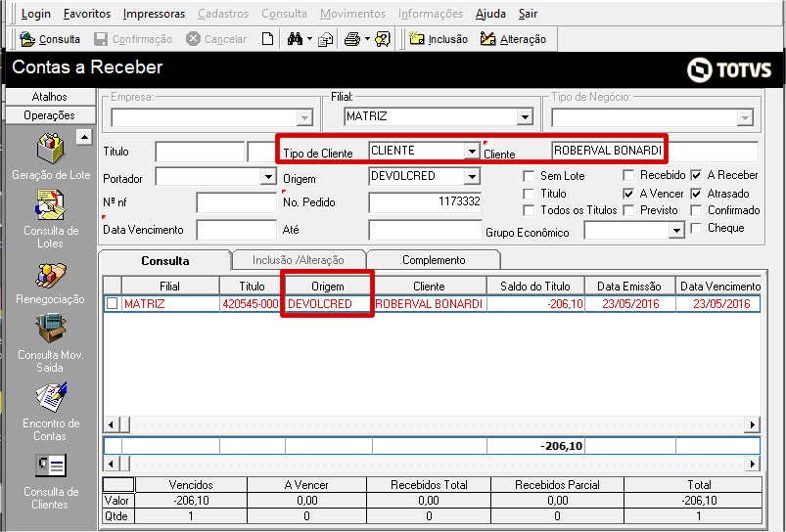Select the MATRIZ row checkbox in grid
Screen dimensions: 786x532
[x=113, y=303]
